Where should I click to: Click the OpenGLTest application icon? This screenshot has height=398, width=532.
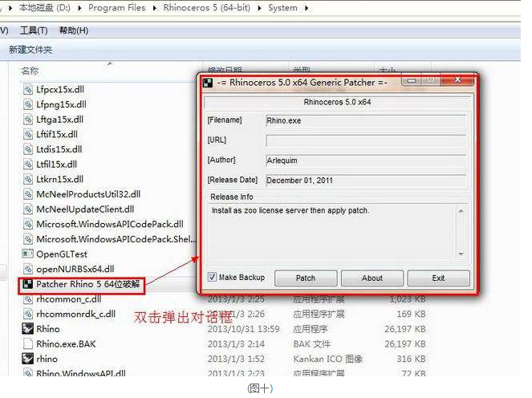[28, 254]
